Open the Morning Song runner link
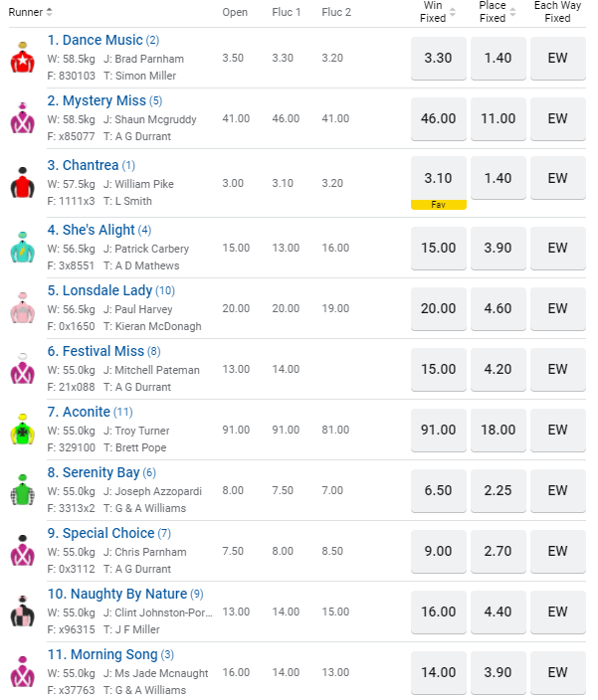598x700 pixels. (x=101, y=654)
